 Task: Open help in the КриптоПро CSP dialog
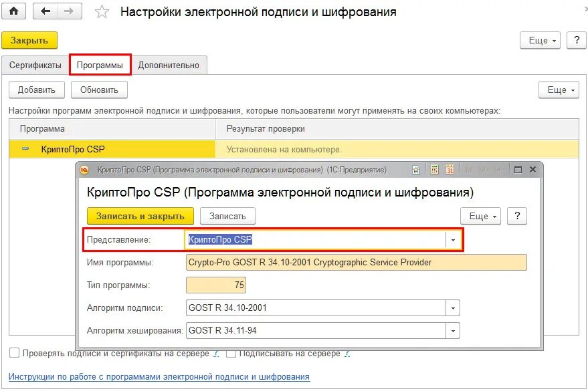(x=517, y=216)
